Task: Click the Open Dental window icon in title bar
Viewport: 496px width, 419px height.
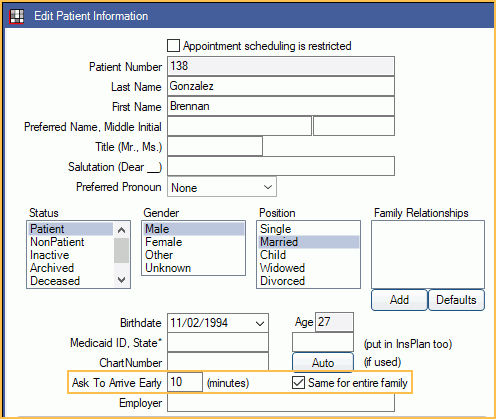Action: click(16, 16)
